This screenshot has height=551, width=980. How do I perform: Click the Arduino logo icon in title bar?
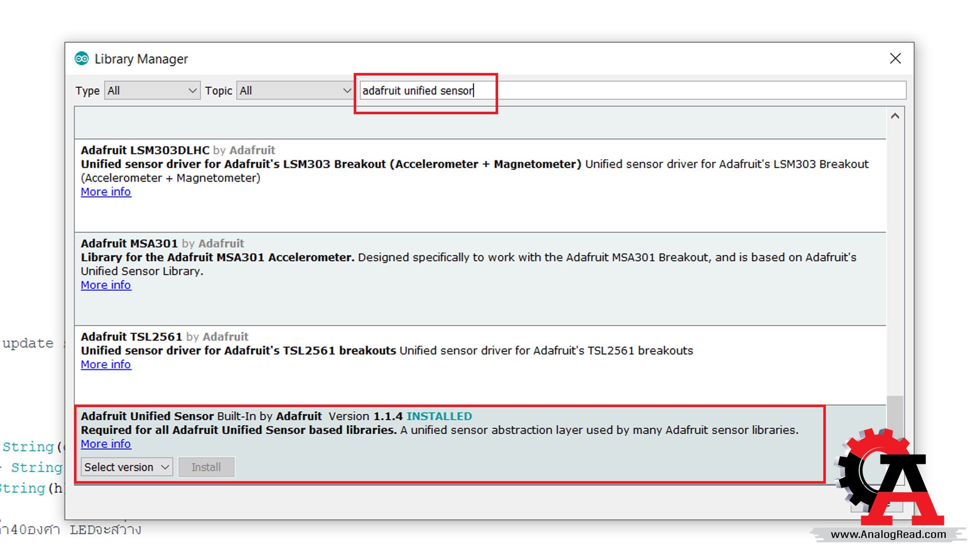pyautogui.click(x=82, y=59)
